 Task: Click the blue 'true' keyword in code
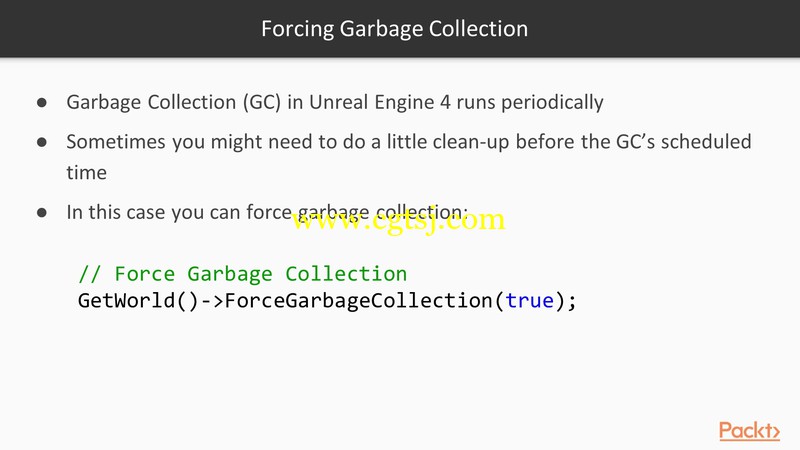[530, 301]
